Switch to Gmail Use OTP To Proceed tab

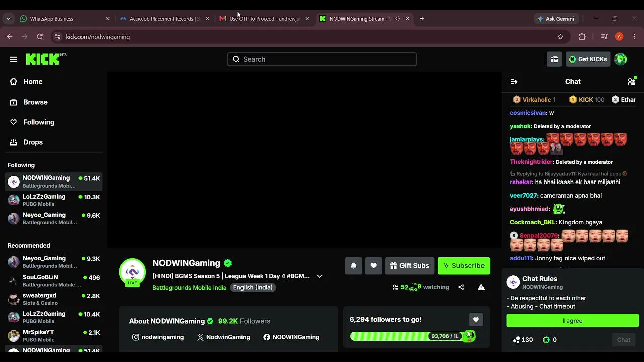265,19
